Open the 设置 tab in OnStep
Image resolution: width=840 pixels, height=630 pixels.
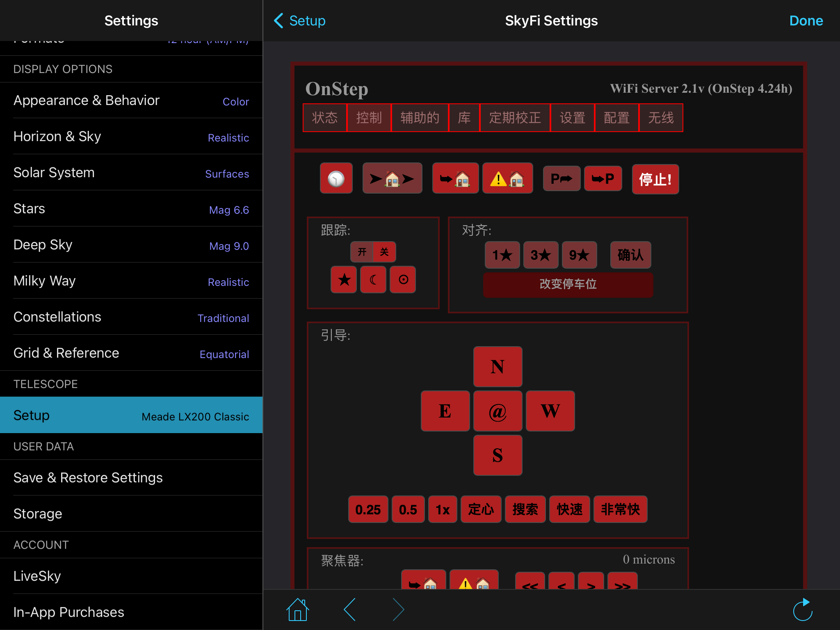pos(572,118)
